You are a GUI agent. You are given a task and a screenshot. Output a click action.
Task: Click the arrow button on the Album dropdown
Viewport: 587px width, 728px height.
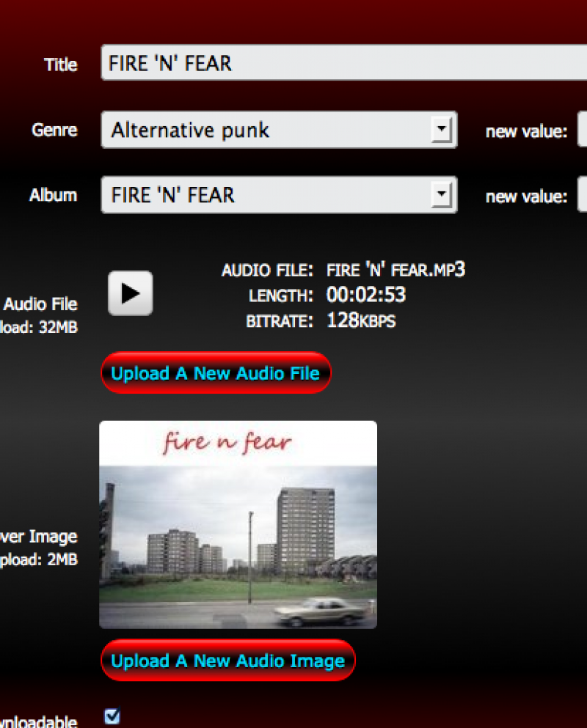441,194
